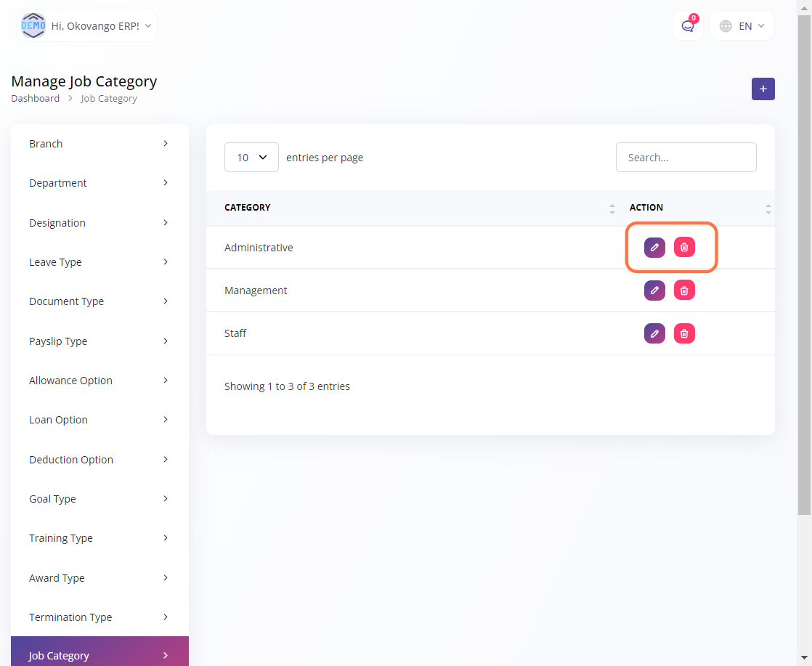Image resolution: width=812 pixels, height=666 pixels.
Task: Delete the Staff category
Action: [x=684, y=333]
